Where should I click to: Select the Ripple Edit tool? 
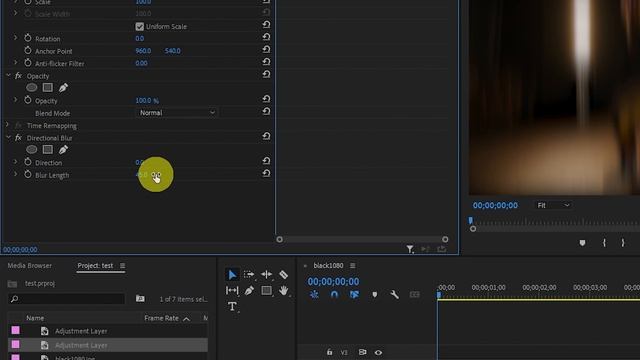266,275
